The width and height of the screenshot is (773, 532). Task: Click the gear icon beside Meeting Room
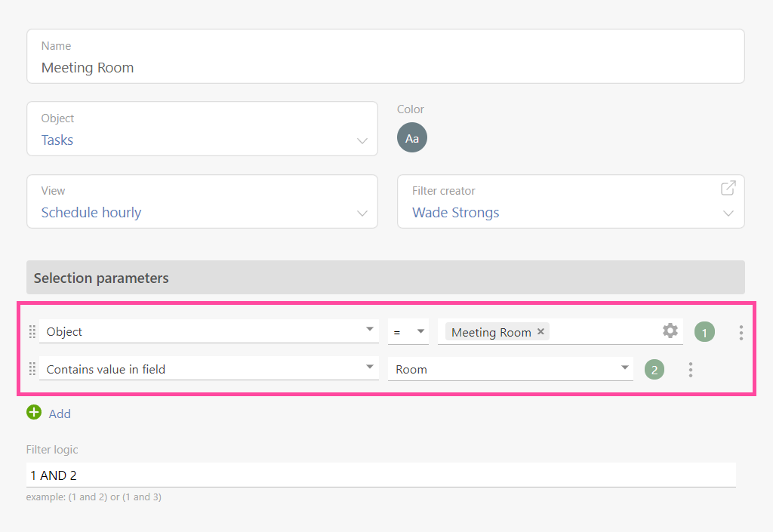tap(670, 331)
